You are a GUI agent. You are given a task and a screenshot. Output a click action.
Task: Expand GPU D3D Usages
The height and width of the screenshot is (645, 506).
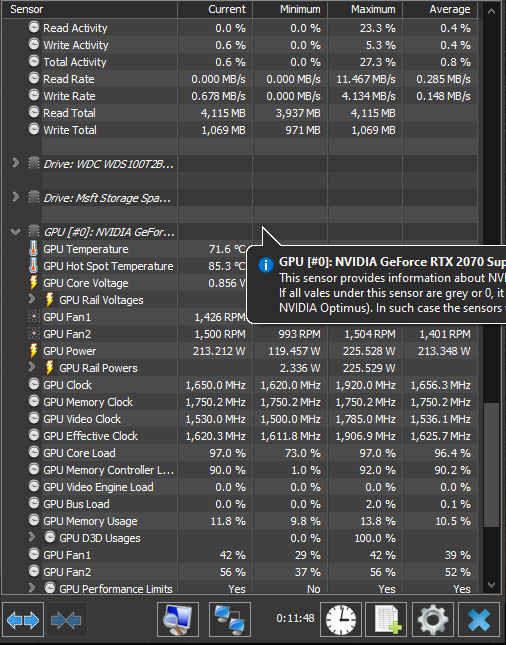pos(32,537)
